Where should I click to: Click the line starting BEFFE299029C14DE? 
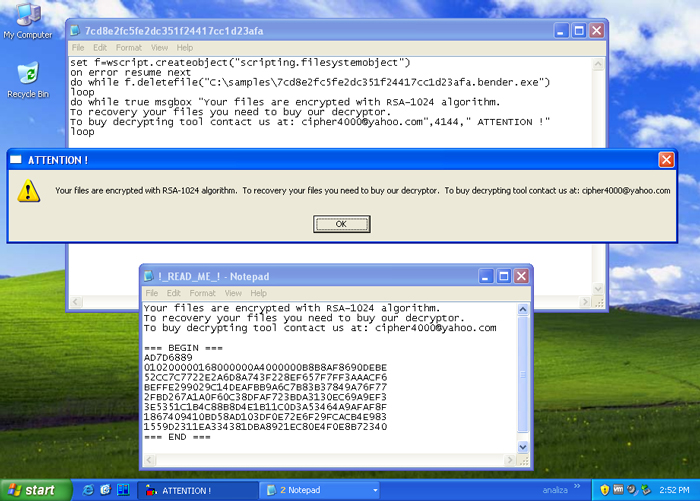265,387
